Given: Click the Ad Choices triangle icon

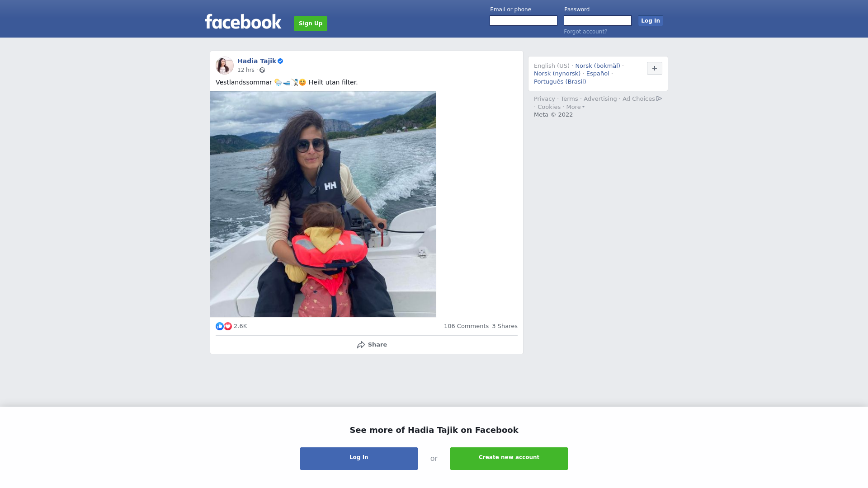Looking at the screenshot, I should [x=659, y=99].
